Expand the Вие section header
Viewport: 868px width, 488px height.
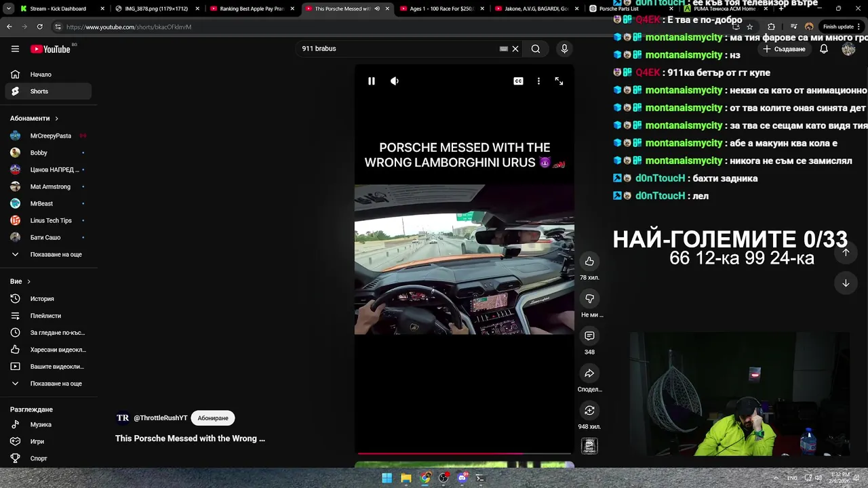coord(20,281)
